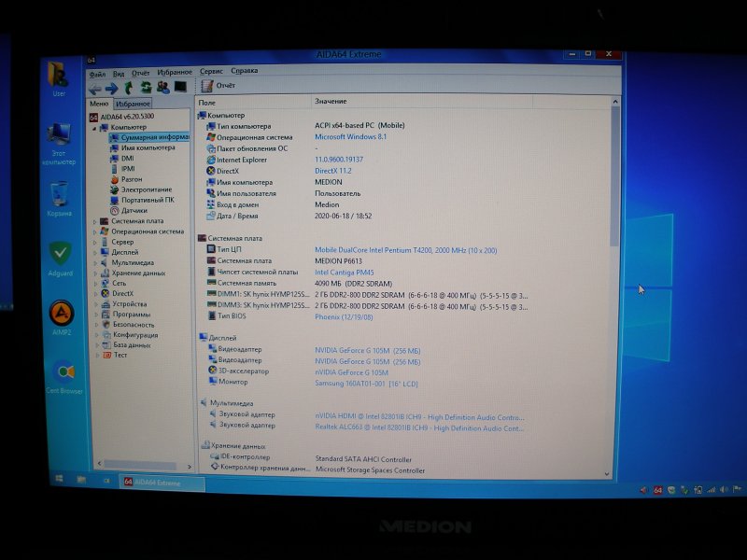Collapse the Компьютер tree node
The height and width of the screenshot is (560, 747).
coord(94,127)
